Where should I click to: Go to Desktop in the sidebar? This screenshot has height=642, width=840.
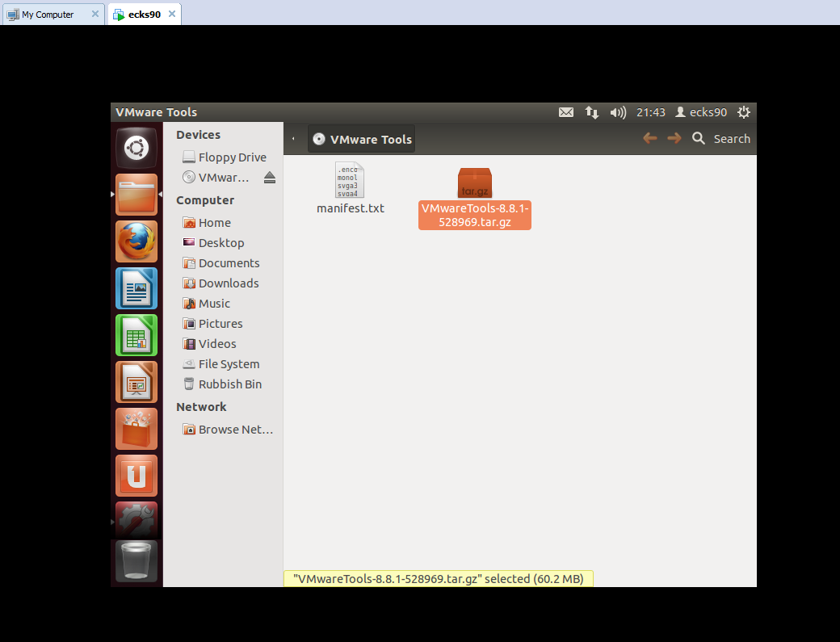(213, 243)
